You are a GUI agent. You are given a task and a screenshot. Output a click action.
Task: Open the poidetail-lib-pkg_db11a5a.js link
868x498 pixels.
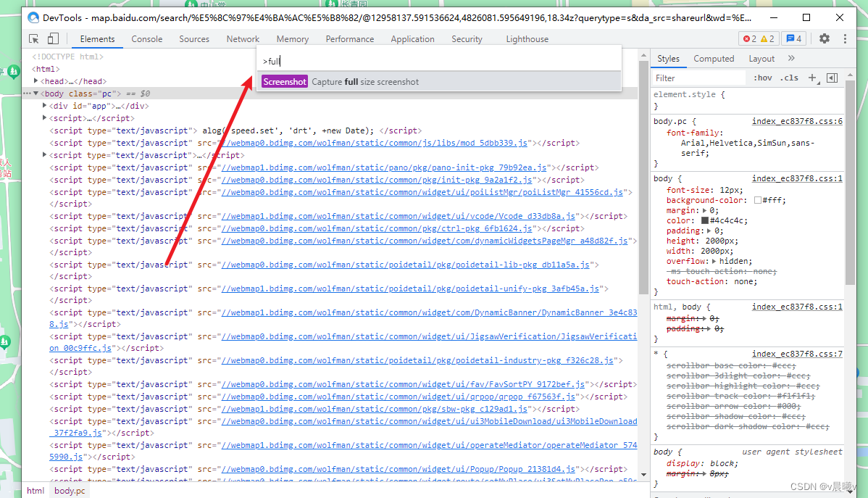coord(405,265)
